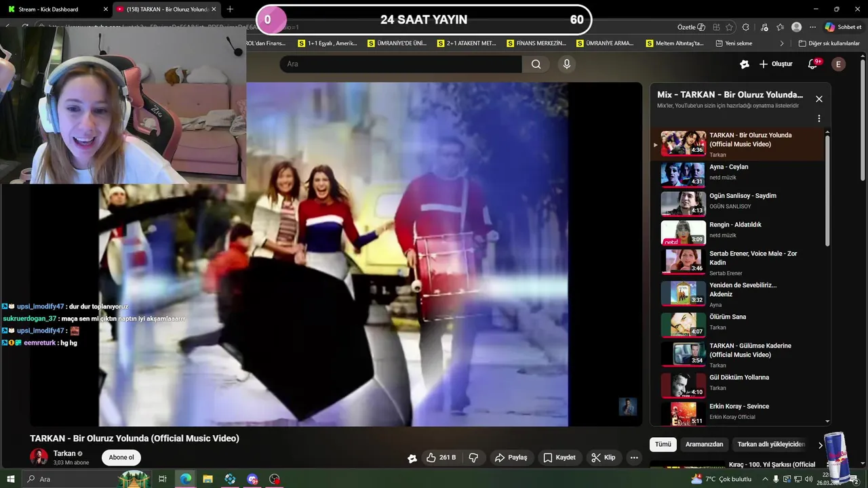This screenshot has width=868, height=488.
Task: Open more actions ellipsis below video
Action: tap(634, 457)
